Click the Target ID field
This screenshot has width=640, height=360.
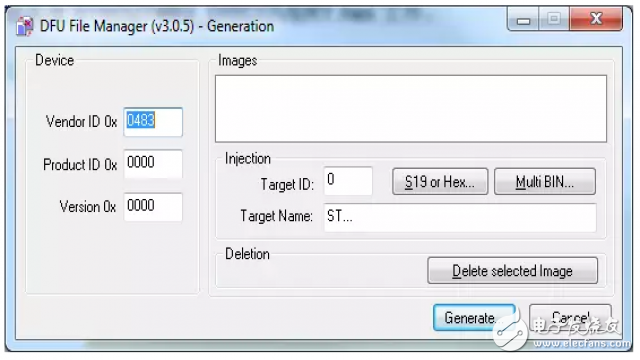coord(348,181)
